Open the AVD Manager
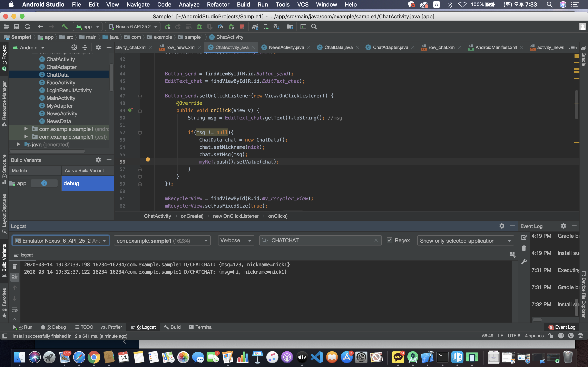Image resolution: width=588 pixels, height=367 pixels. tap(266, 27)
